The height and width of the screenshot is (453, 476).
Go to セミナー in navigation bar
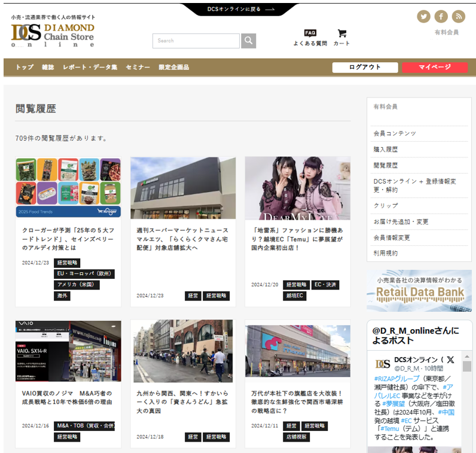pyautogui.click(x=138, y=68)
